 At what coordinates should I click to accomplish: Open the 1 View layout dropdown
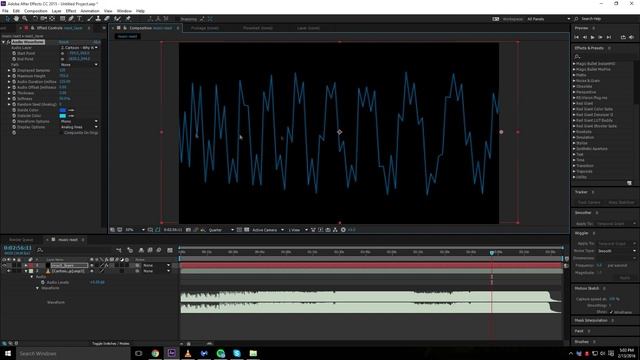298,230
